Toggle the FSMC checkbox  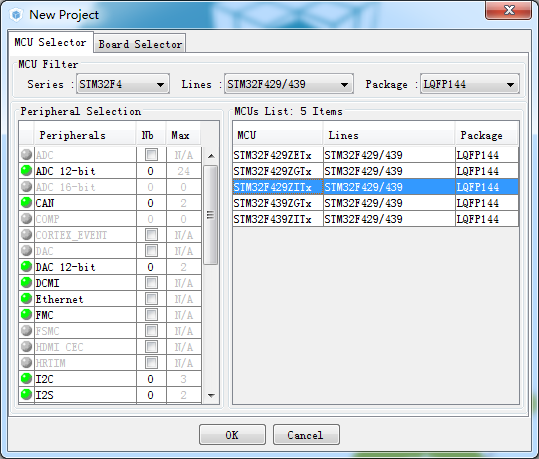point(151,331)
